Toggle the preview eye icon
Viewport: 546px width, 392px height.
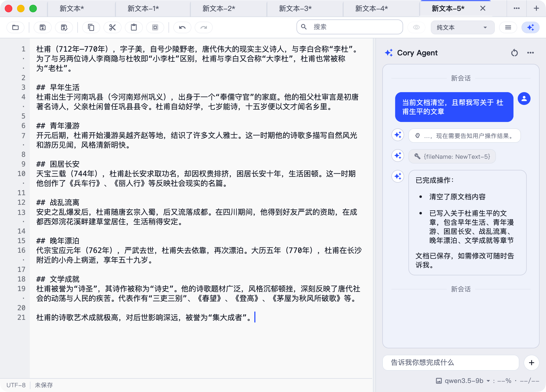417,27
